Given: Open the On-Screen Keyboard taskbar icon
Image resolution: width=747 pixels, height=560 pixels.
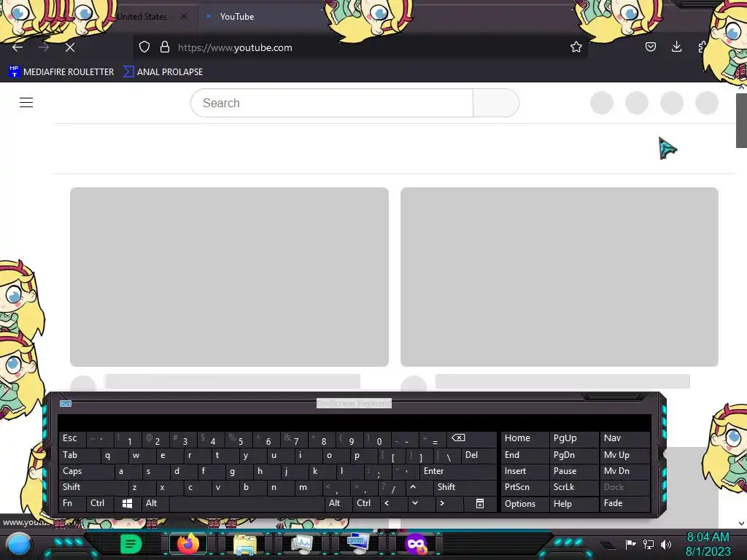Looking at the screenshot, I should [x=357, y=542].
